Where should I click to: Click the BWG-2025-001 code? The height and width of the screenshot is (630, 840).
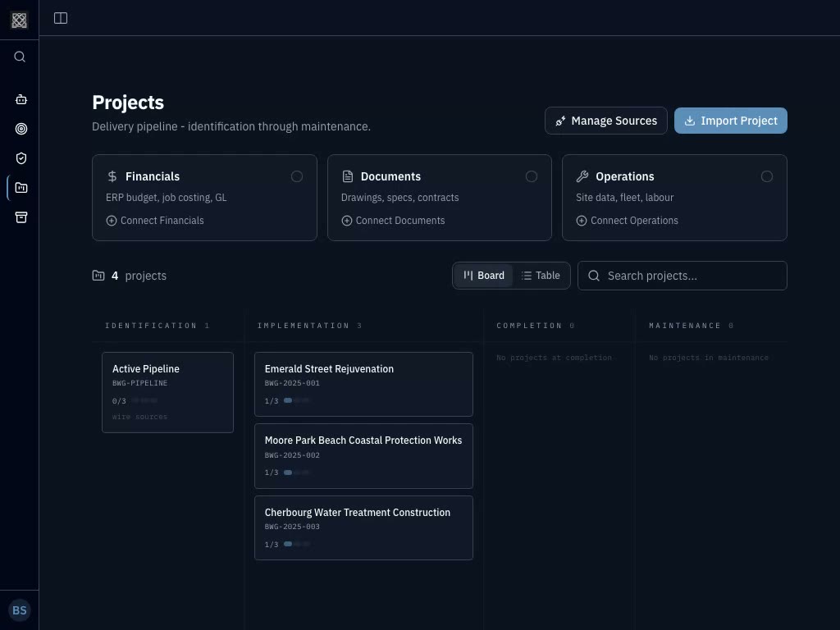(x=292, y=383)
